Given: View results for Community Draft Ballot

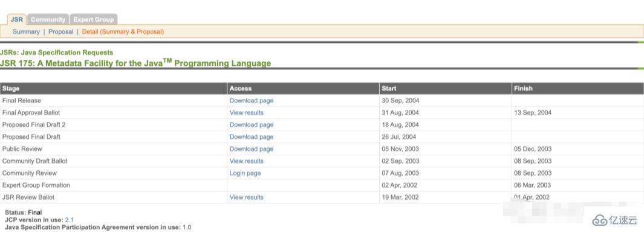Looking at the screenshot, I should (247, 161).
